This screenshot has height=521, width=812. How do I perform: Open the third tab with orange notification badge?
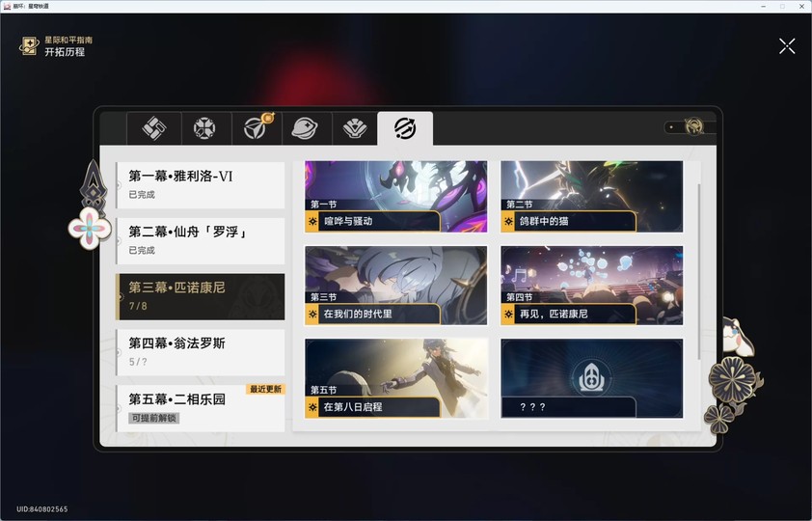point(256,128)
